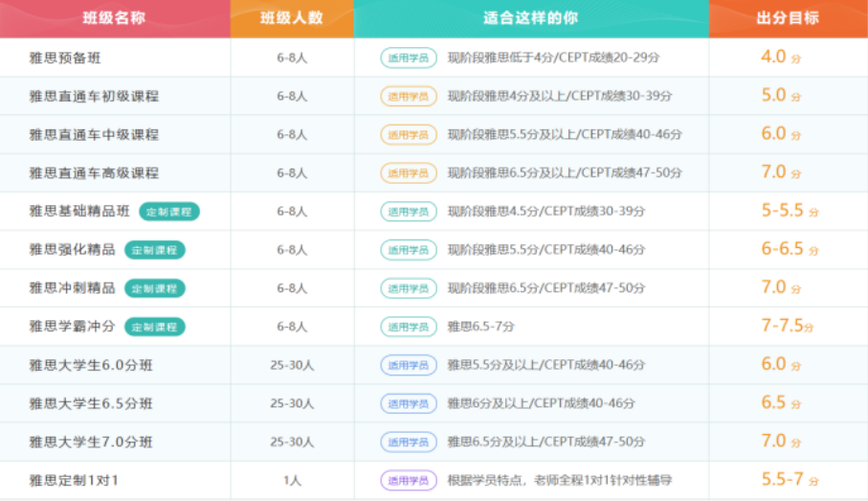This screenshot has width=868, height=501.
Task: Click 雅思5.5分及以上/CEPT成绩40-46分 description
Action: pyautogui.click(x=546, y=365)
